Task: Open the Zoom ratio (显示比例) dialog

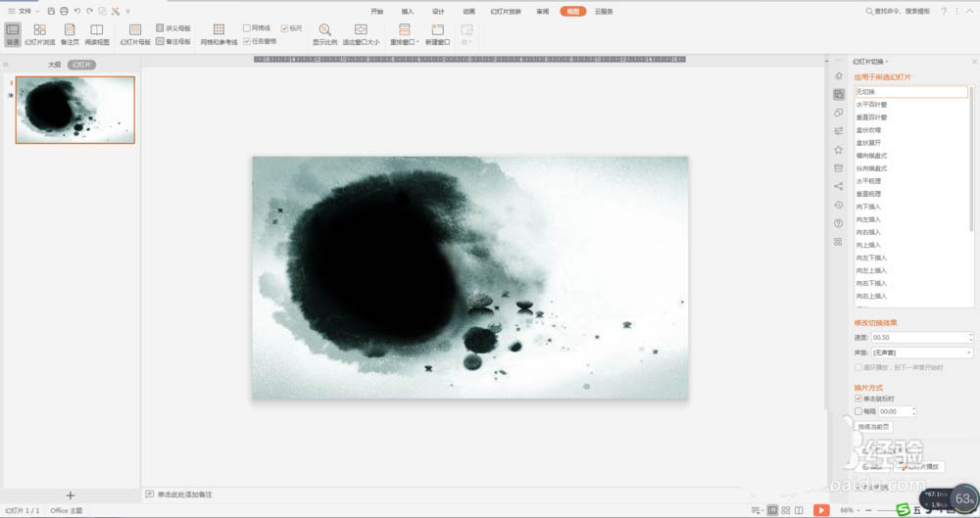Action: click(324, 34)
